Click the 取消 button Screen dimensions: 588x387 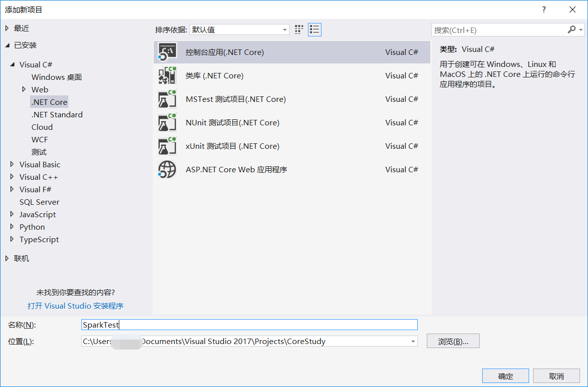coord(557,376)
